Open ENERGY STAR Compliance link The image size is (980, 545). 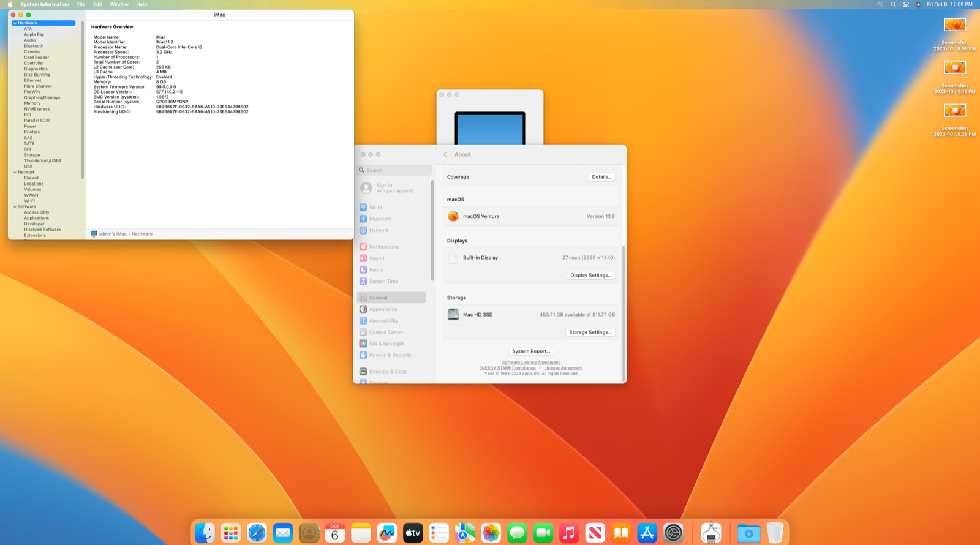coord(507,368)
